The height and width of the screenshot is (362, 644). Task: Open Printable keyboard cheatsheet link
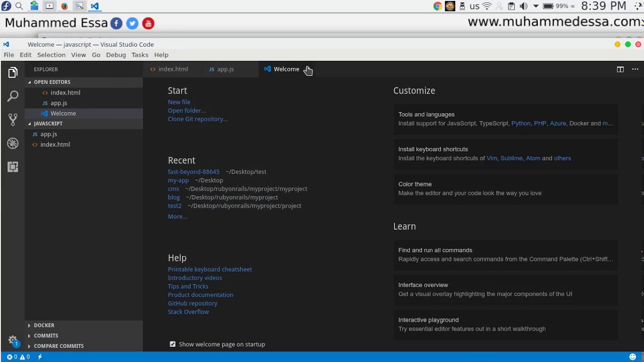(210, 269)
